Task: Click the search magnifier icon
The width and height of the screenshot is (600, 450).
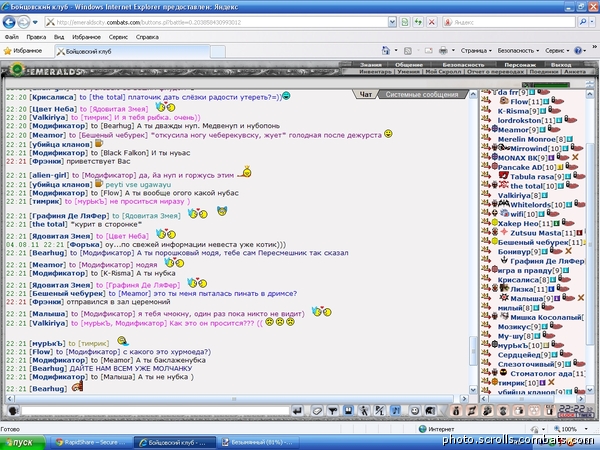Action: (x=583, y=22)
